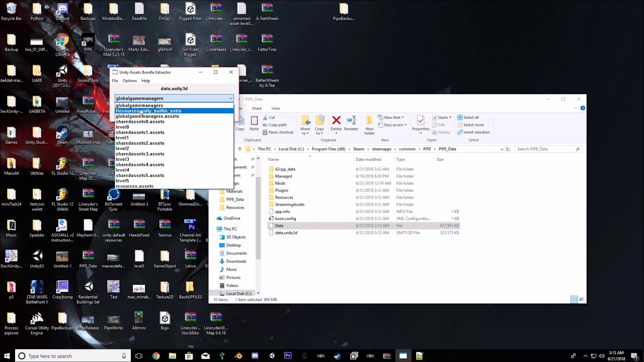Screen dimensions: 644x362
Task: Click the Search PIPE_Data field
Action: pyautogui.click(x=547, y=149)
